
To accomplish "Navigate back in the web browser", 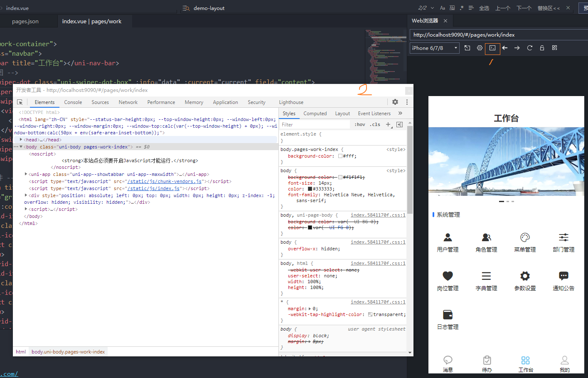I will click(x=505, y=48).
